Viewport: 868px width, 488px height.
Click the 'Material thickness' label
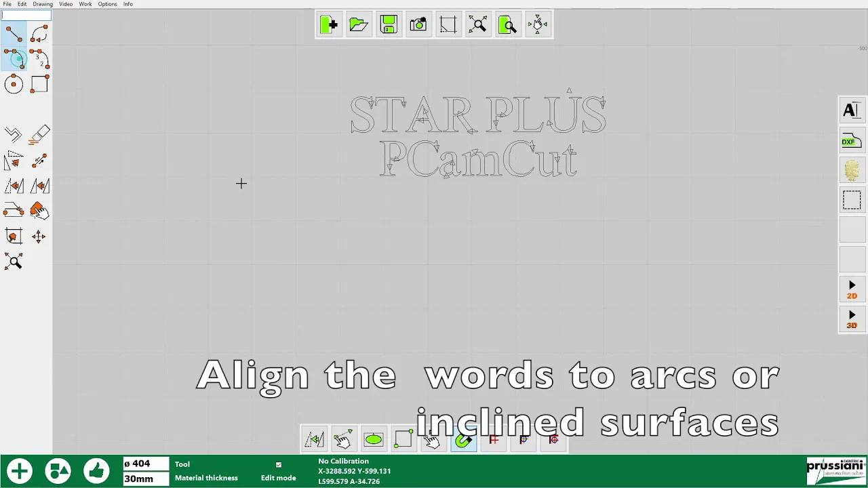coord(206,478)
